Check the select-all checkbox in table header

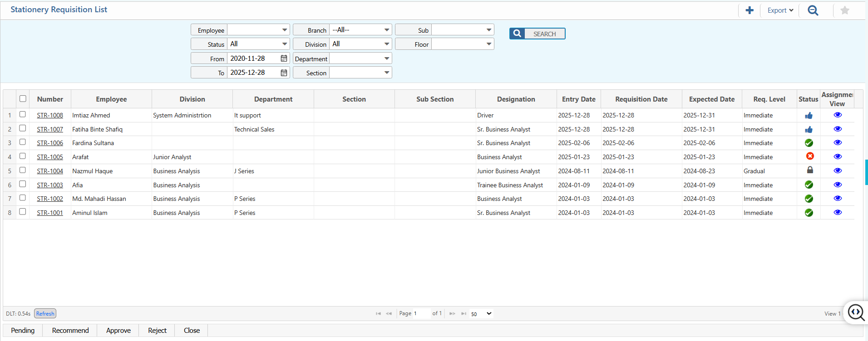23,99
